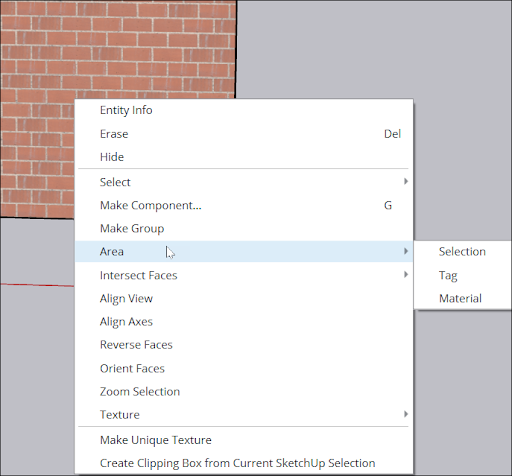Choose Material in Area submenu
This screenshot has height=476, width=512.
click(x=463, y=298)
